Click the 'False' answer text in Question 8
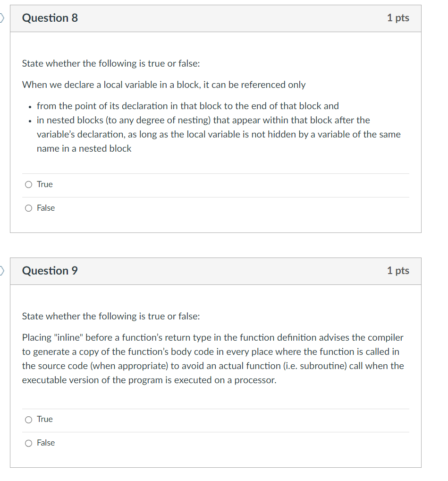Viewport: 448px width, 481px height. coord(46,208)
